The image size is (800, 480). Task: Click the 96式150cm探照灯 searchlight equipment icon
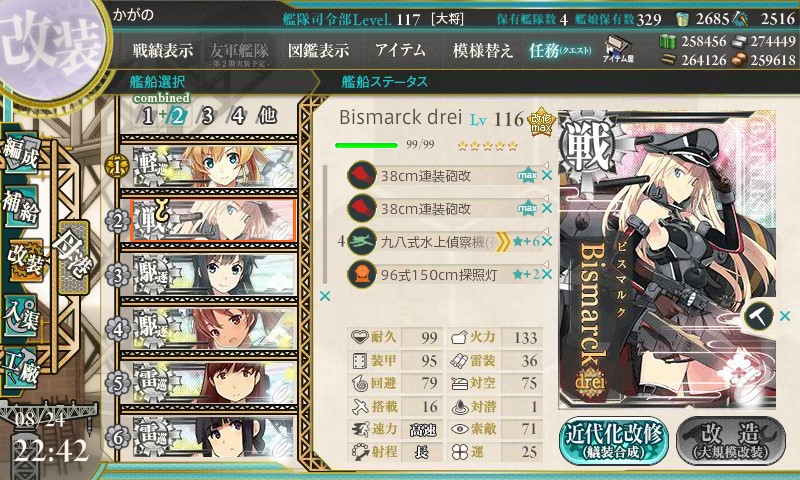pyautogui.click(x=362, y=274)
